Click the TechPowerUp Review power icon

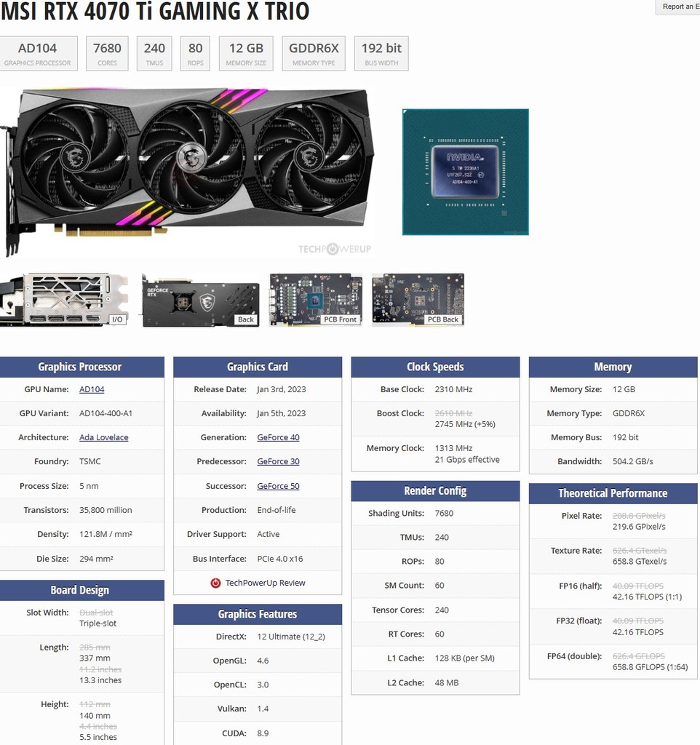[216, 583]
